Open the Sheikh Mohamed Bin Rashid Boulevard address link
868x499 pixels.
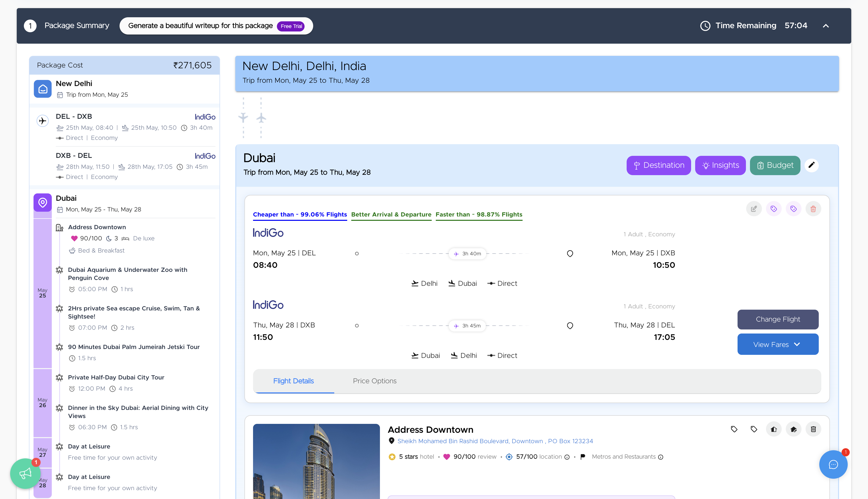click(x=495, y=441)
